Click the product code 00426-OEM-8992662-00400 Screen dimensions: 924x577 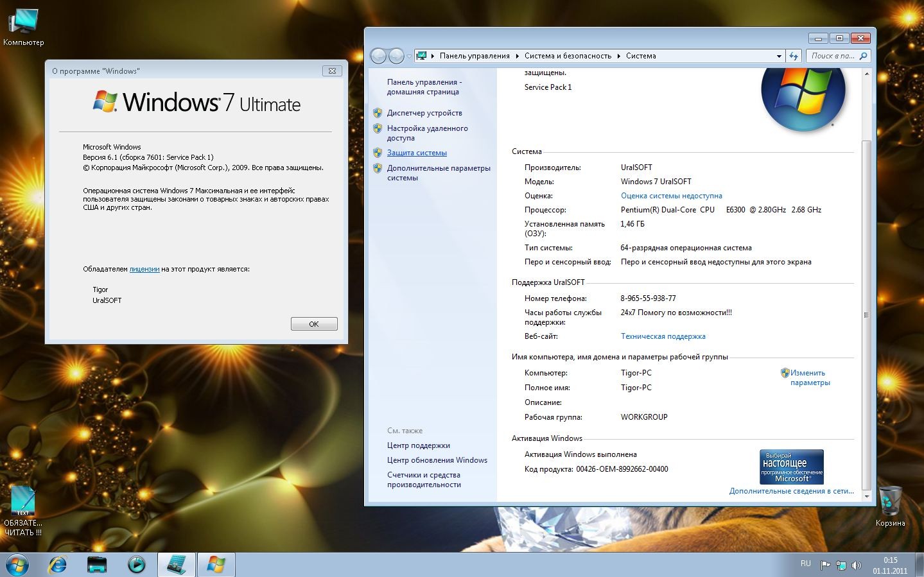pos(622,469)
